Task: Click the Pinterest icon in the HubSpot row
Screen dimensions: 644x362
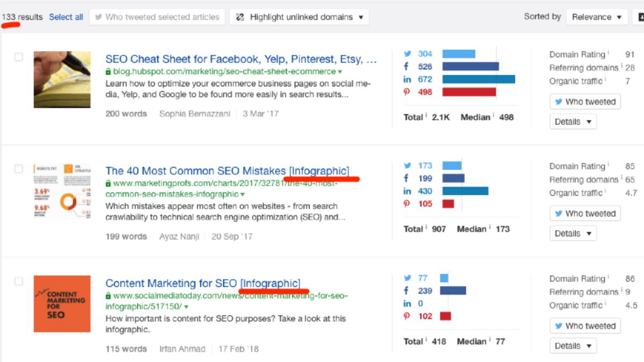Action: [x=407, y=92]
